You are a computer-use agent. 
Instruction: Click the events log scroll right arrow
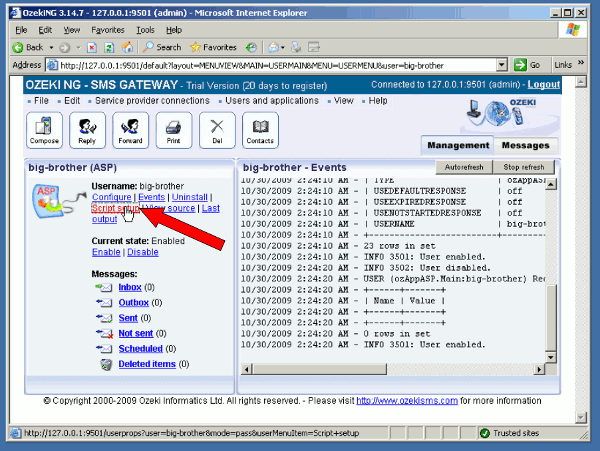tap(539, 369)
